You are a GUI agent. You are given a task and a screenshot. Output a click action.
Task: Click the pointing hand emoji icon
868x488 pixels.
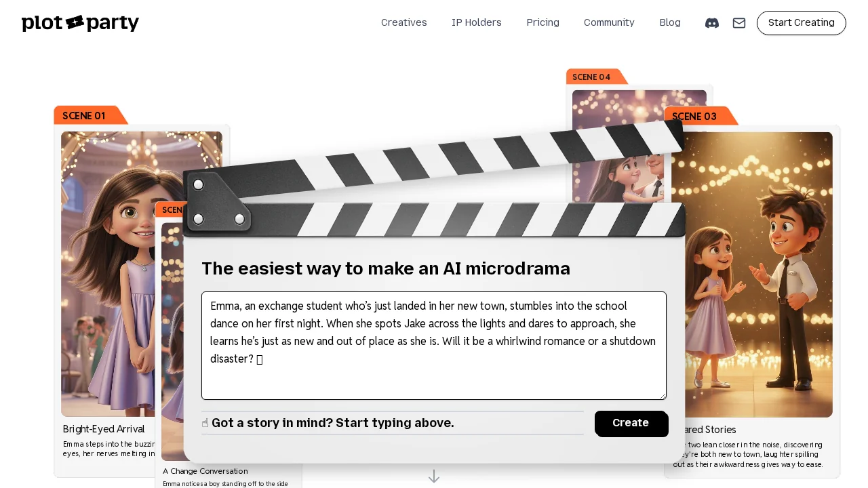[x=205, y=423]
